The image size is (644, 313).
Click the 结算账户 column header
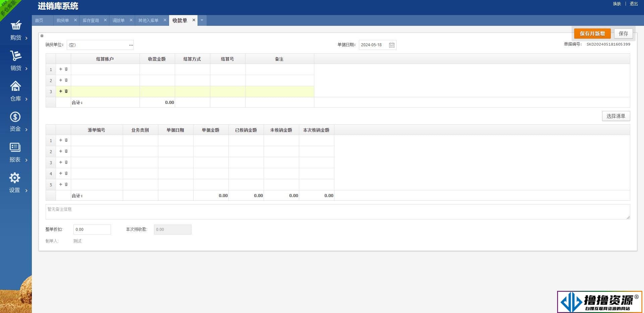tap(105, 59)
